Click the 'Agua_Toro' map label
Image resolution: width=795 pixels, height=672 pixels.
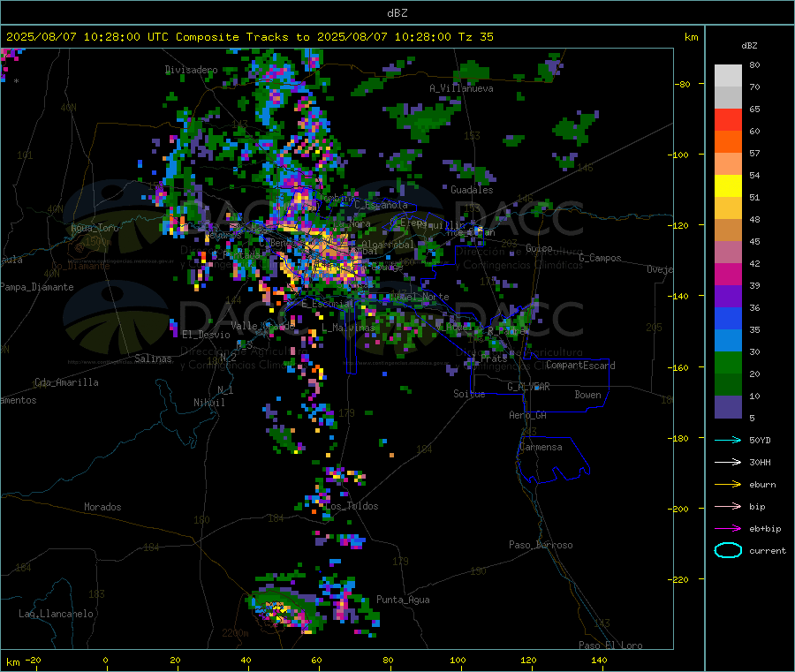click(95, 228)
